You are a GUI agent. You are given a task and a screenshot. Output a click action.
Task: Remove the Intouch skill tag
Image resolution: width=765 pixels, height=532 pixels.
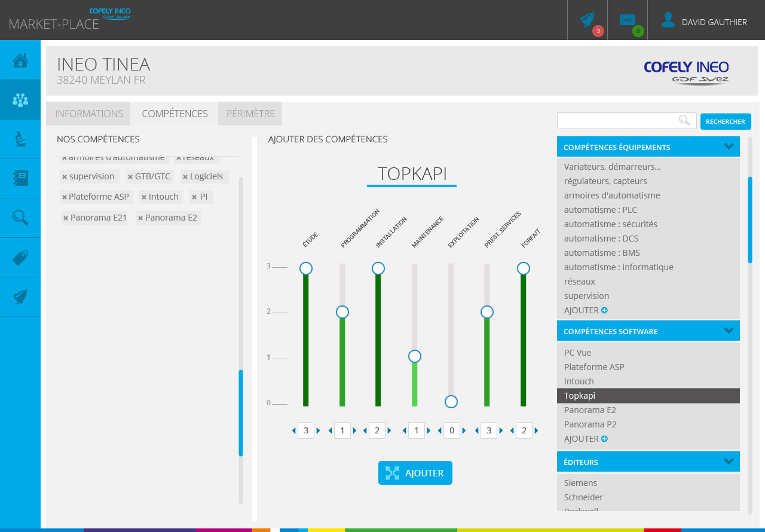point(144,197)
